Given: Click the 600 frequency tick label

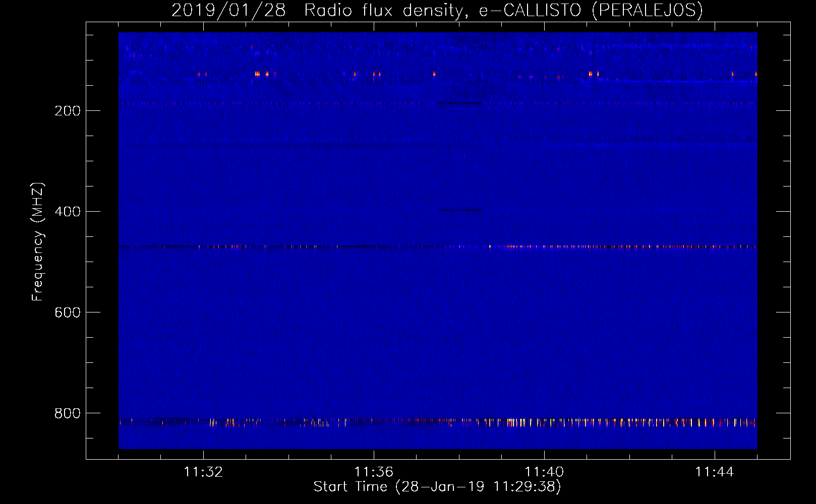Looking at the screenshot, I should [68, 312].
